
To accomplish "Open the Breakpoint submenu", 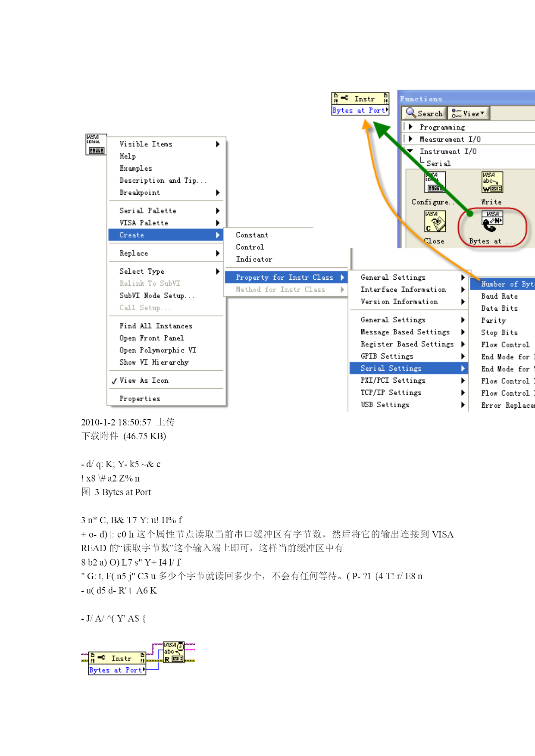I will 166,192.
